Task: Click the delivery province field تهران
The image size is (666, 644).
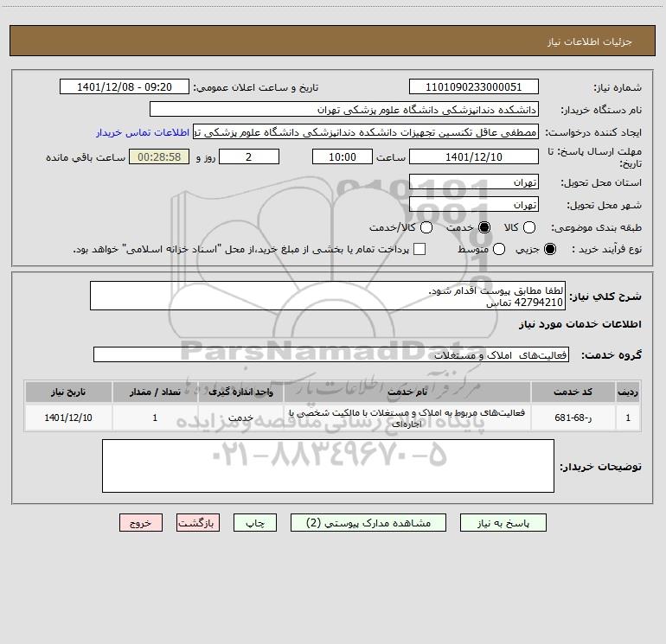Action: click(474, 182)
